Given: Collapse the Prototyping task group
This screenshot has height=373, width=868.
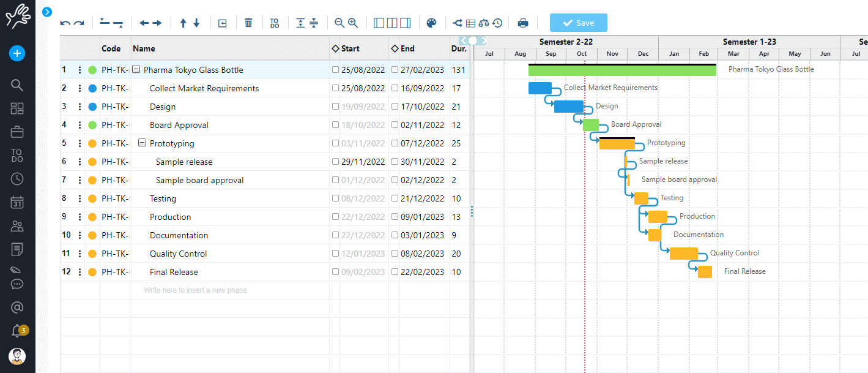Looking at the screenshot, I should (x=141, y=143).
